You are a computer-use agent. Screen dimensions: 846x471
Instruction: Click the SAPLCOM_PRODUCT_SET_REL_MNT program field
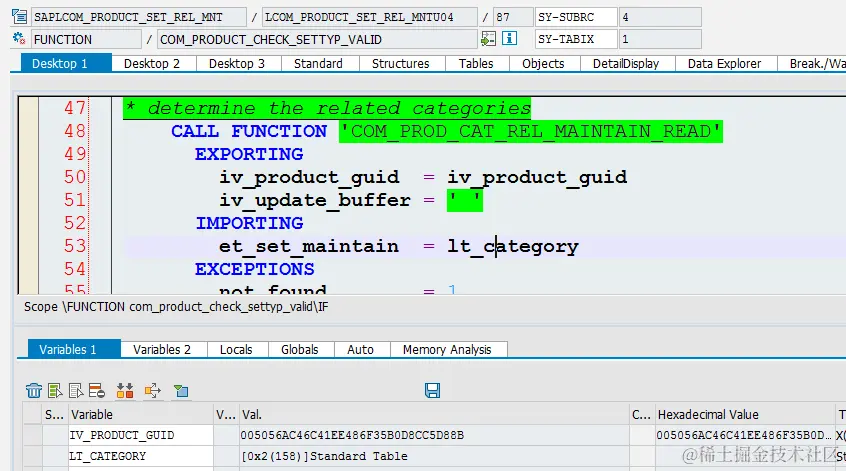[x=139, y=17]
